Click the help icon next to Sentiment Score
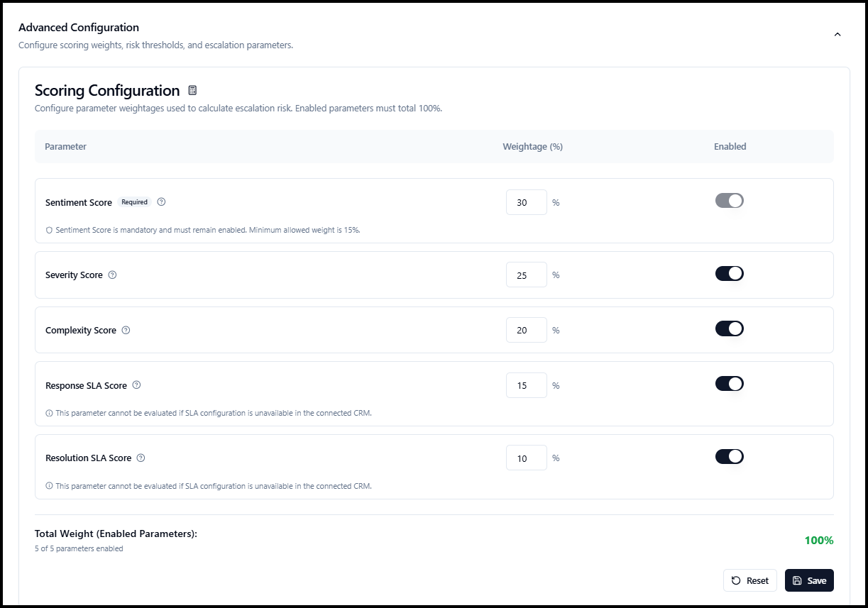The image size is (868, 608). coord(161,202)
